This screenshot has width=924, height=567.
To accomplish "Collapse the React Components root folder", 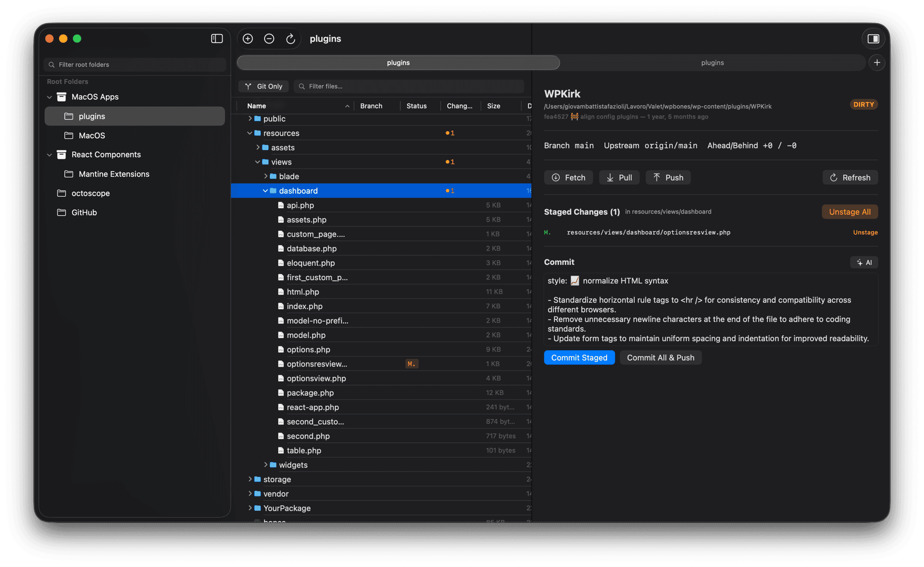I will [49, 155].
